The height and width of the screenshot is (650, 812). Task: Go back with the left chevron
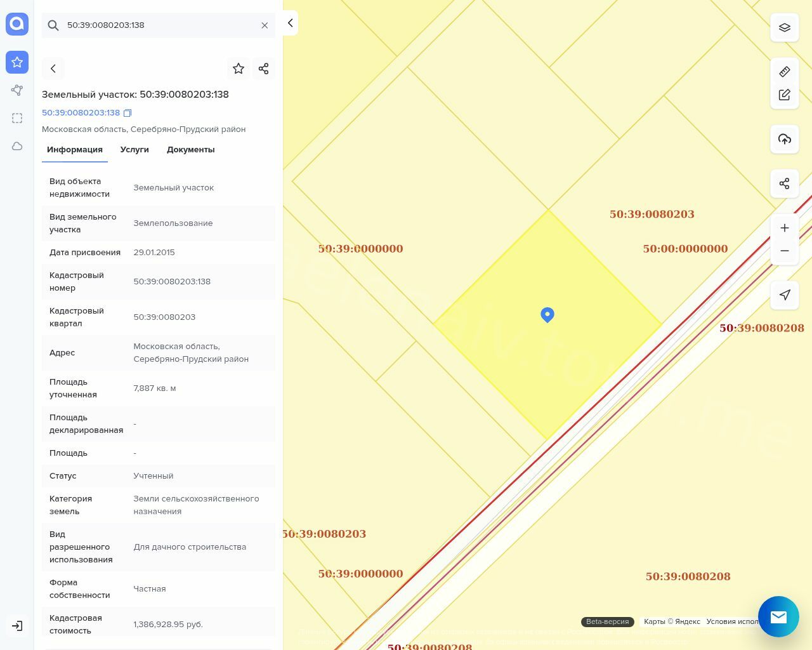53,69
